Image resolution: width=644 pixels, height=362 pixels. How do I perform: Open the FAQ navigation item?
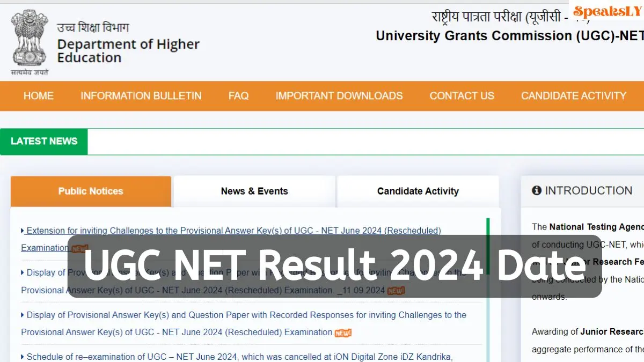238,96
